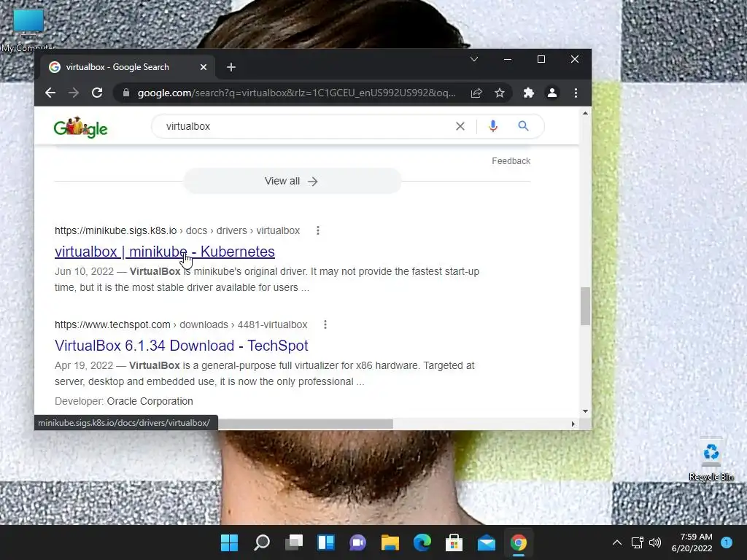Click the padlock site info icon
Image resolution: width=747 pixels, height=560 pixels.
(126, 93)
